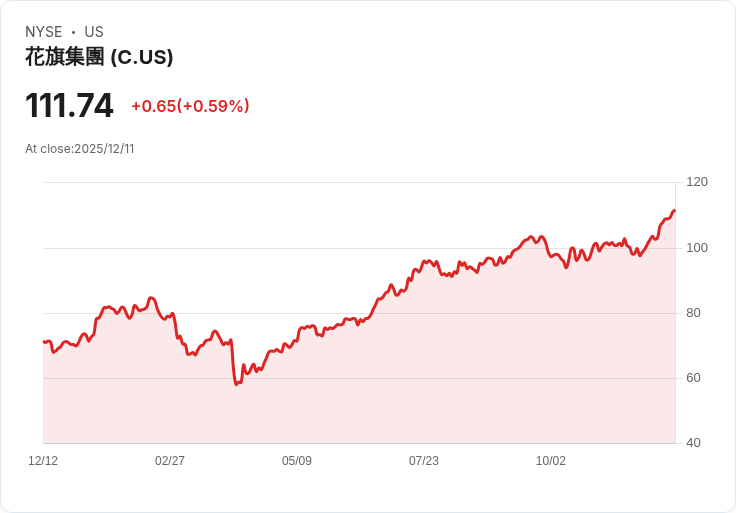
Task: Select the 60 price axis label
Action: click(693, 378)
